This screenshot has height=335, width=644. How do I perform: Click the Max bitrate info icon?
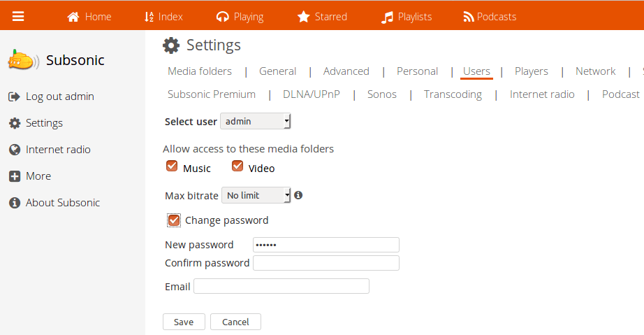[298, 195]
